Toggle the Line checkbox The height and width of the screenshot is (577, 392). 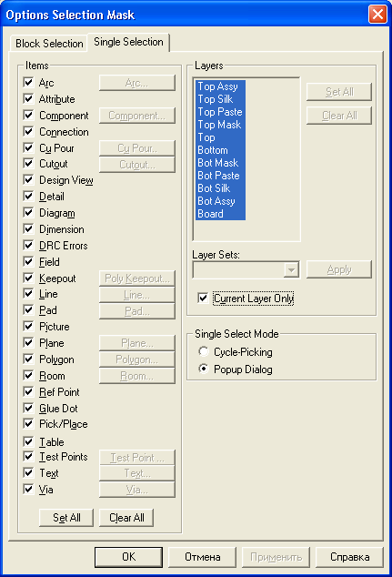(x=28, y=293)
